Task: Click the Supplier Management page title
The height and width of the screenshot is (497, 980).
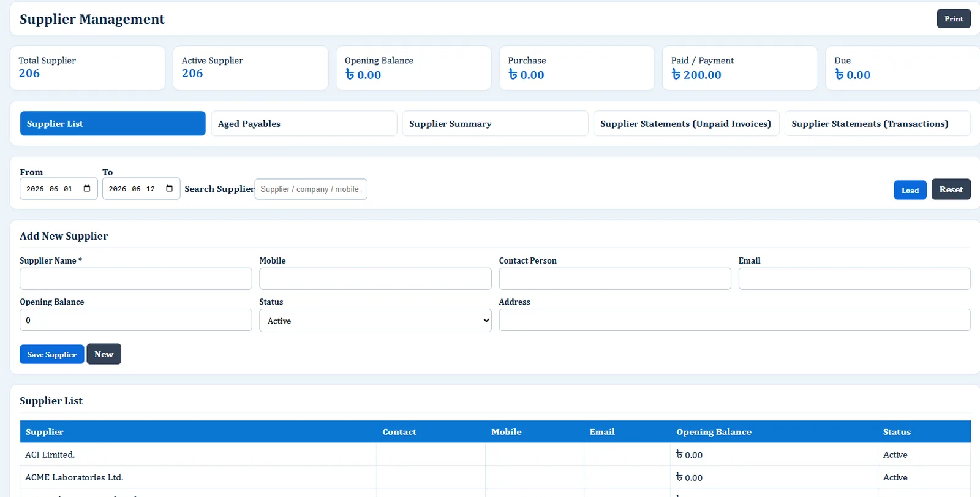Action: point(92,19)
